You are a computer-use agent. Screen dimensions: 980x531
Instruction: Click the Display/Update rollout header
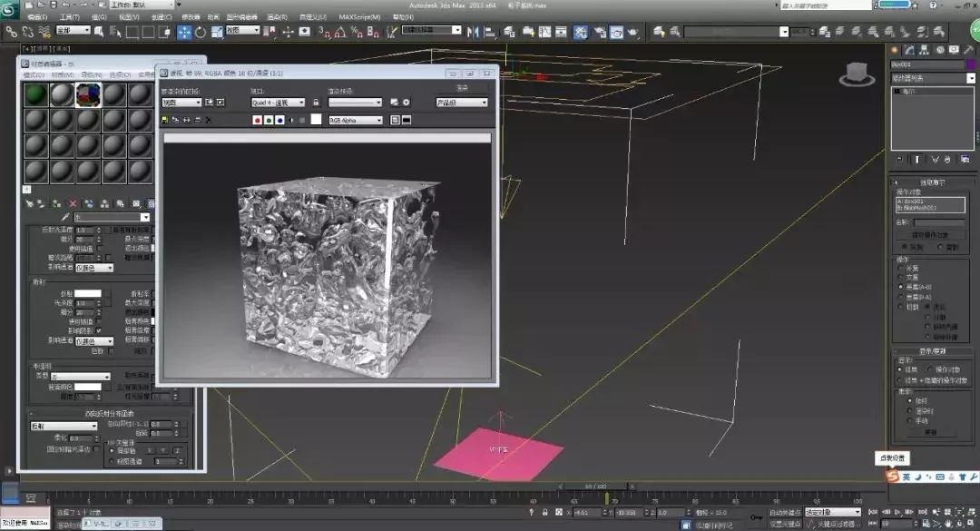click(932, 351)
